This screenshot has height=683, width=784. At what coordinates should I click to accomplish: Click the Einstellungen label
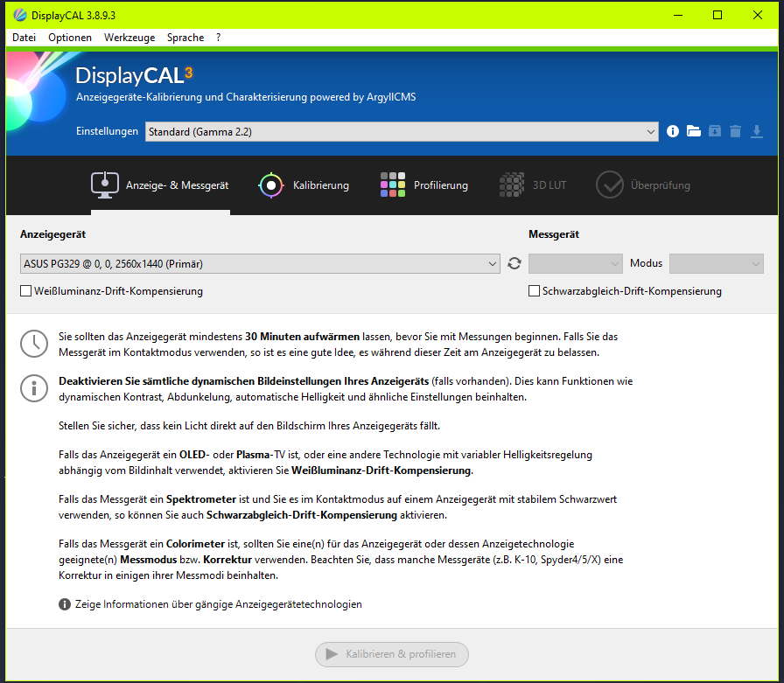click(x=107, y=131)
